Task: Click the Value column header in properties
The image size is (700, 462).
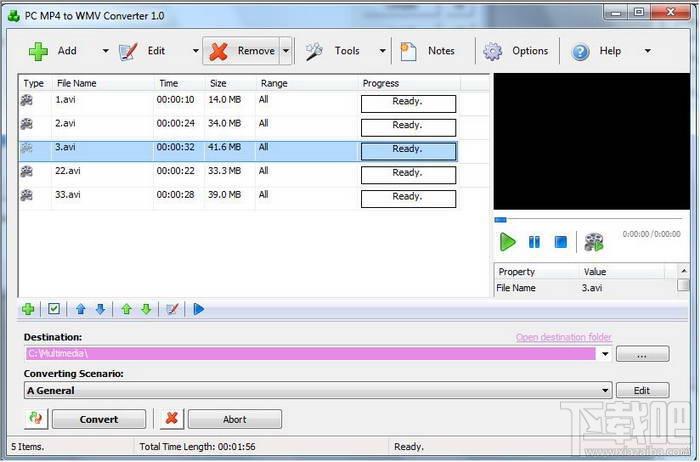Action: (622, 271)
